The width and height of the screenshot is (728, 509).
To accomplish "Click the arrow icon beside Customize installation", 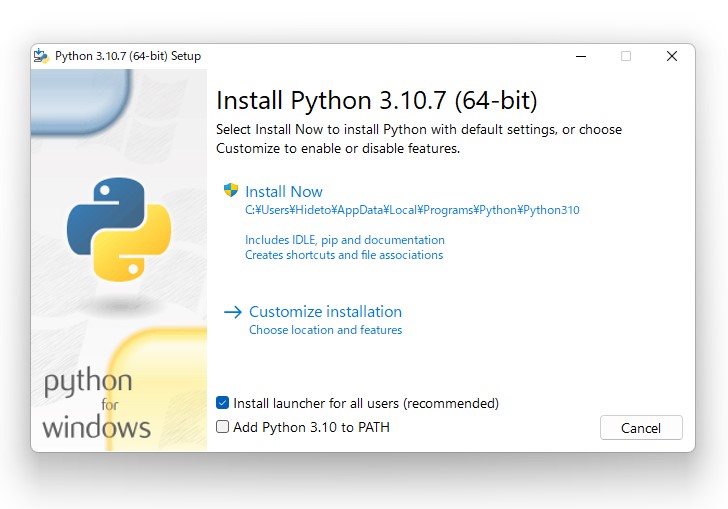I will coord(233,312).
